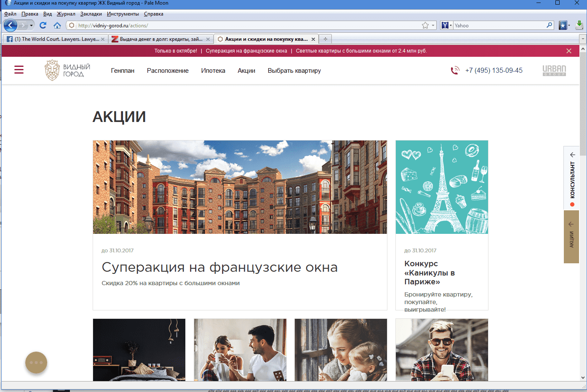Click the Urban Group logo
The image size is (587, 392).
(554, 70)
